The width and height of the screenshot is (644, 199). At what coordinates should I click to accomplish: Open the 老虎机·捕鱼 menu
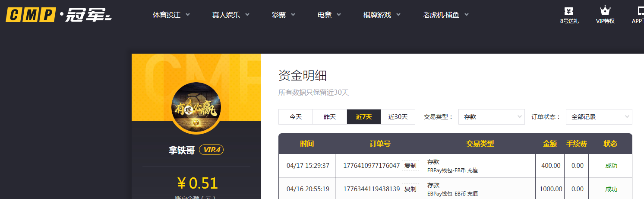click(x=441, y=15)
